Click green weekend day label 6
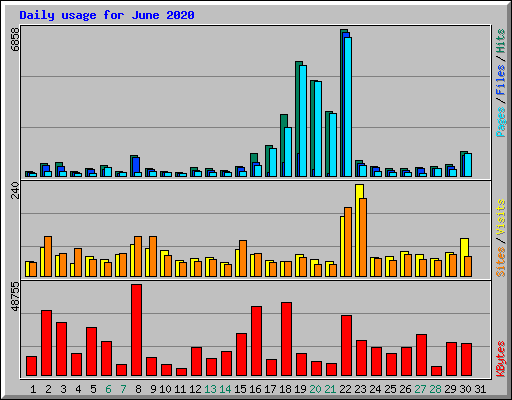 click(x=108, y=389)
